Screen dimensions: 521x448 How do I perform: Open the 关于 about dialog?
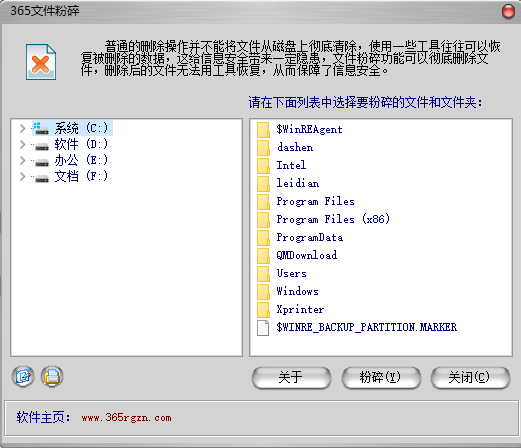coord(291,378)
